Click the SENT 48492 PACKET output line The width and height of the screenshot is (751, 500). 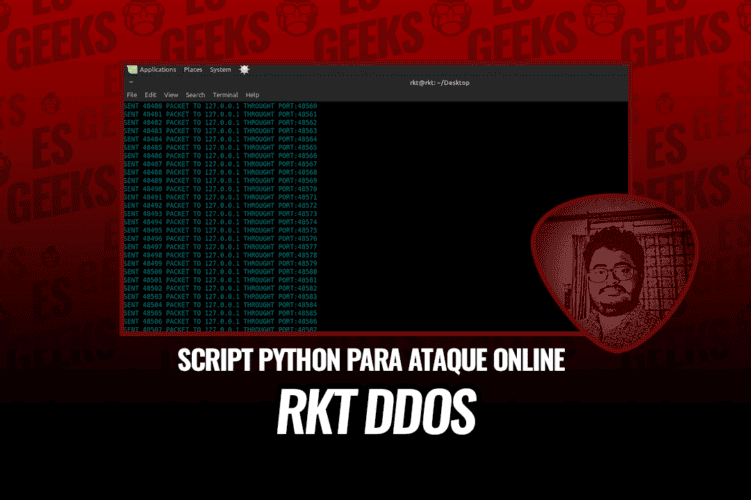220,205
